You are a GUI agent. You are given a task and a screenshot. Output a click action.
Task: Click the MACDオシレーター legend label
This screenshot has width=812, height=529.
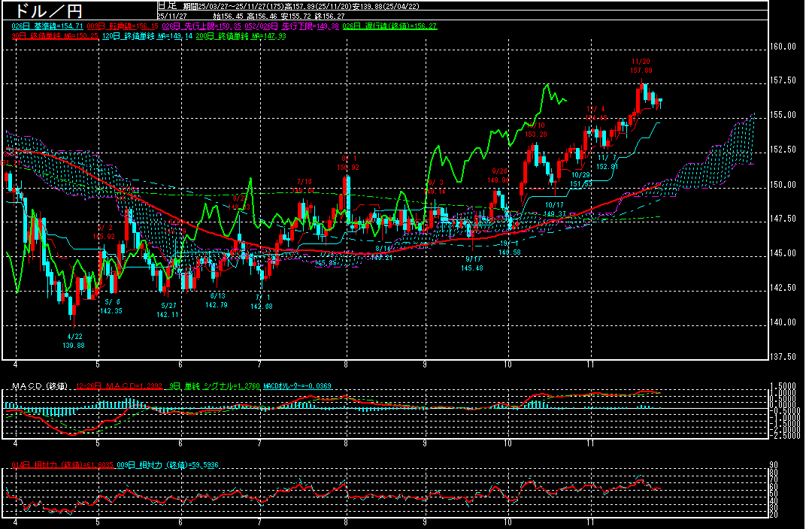pos(295,386)
